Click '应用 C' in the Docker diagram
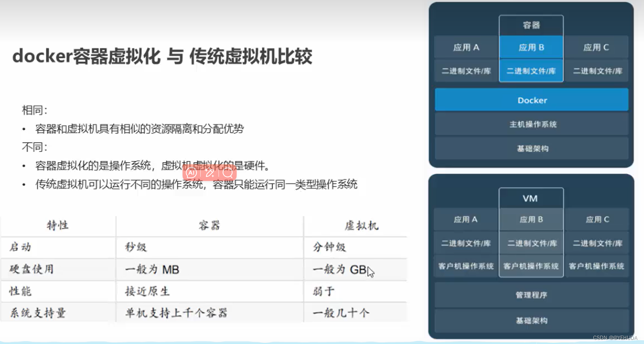Viewport: 644px width, 344px height. tap(596, 47)
